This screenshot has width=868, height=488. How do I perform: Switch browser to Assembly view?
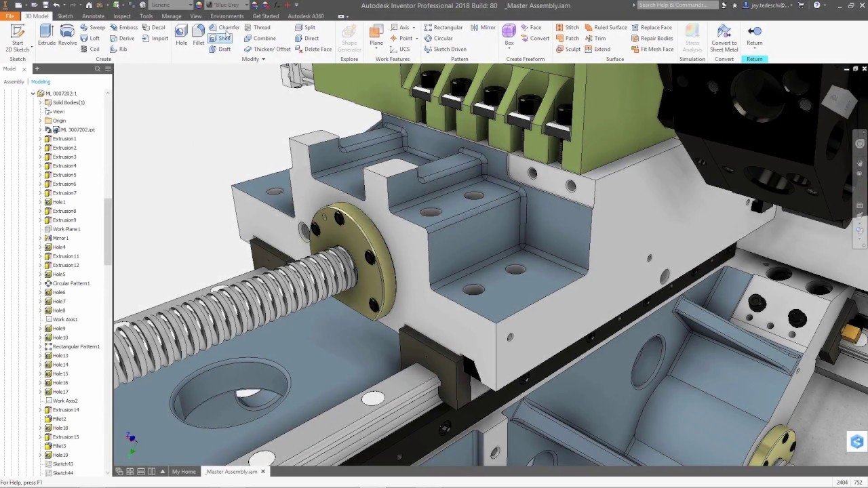14,82
